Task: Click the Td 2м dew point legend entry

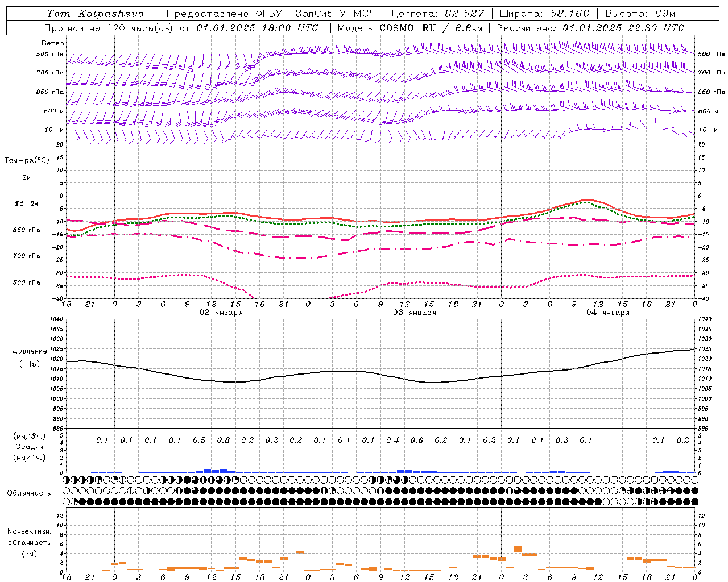Action: click(x=27, y=203)
